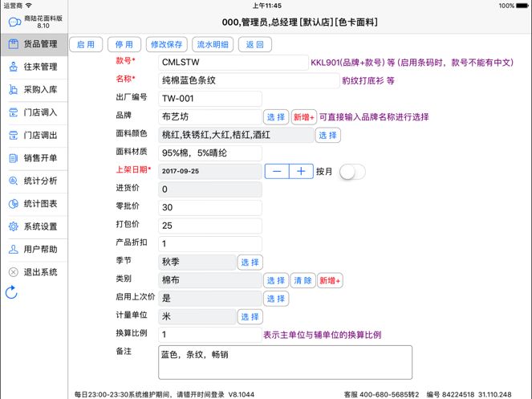
Task: Open 系统设置 menu item
Action: point(34,226)
